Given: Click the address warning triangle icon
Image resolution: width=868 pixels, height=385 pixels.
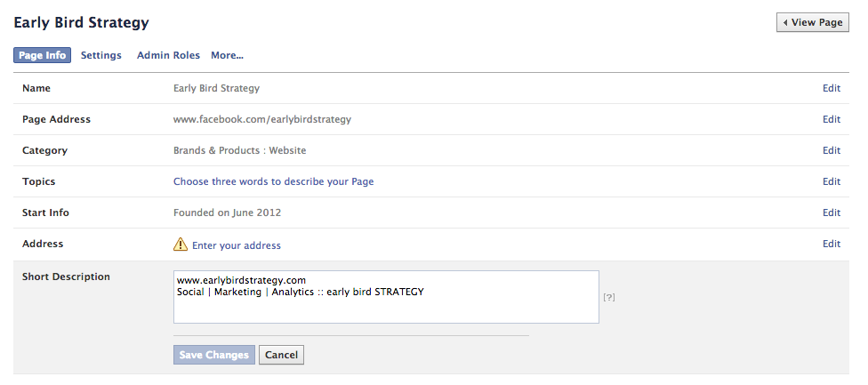Looking at the screenshot, I should pyautogui.click(x=181, y=244).
